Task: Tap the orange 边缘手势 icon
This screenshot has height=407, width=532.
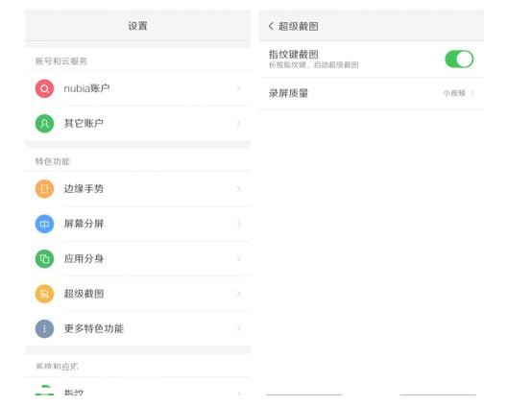Action: [44, 188]
